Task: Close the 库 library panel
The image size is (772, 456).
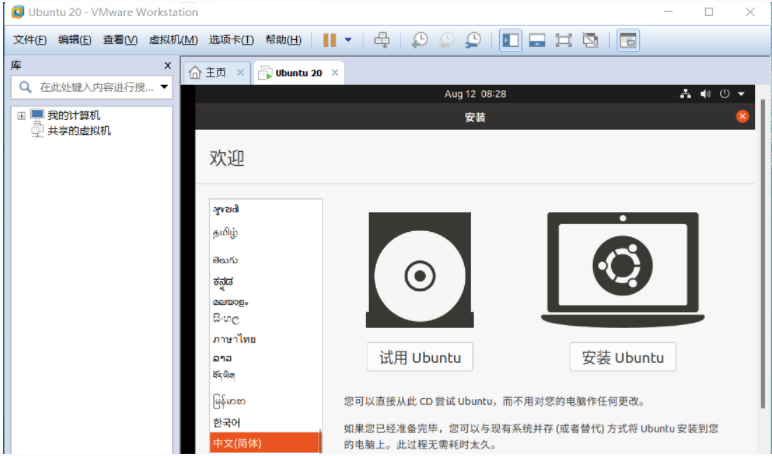Action: pyautogui.click(x=167, y=65)
